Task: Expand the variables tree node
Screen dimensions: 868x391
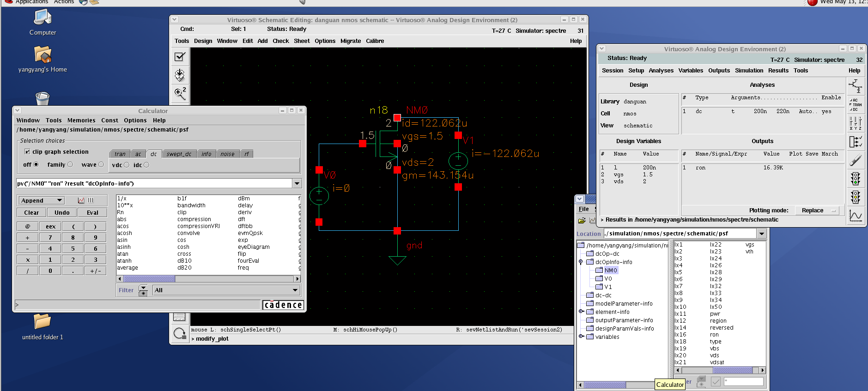Action: [x=581, y=337]
